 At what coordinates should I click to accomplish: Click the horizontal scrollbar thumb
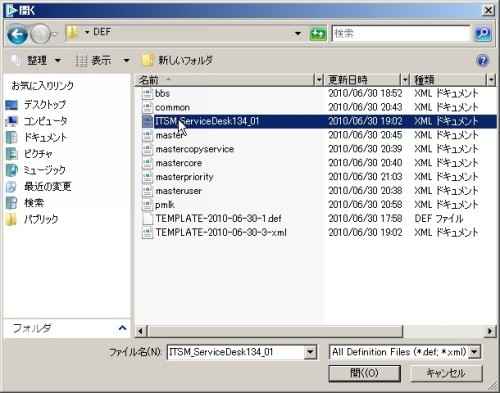point(276,331)
